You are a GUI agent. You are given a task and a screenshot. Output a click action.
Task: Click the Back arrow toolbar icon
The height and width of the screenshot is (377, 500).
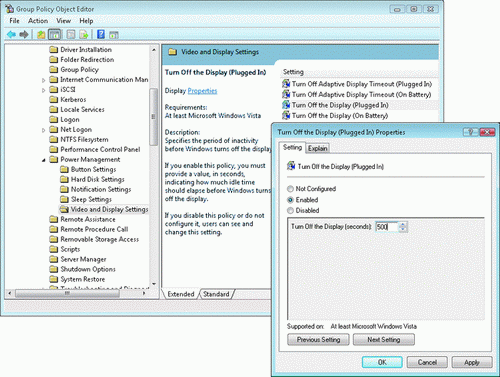11,34
